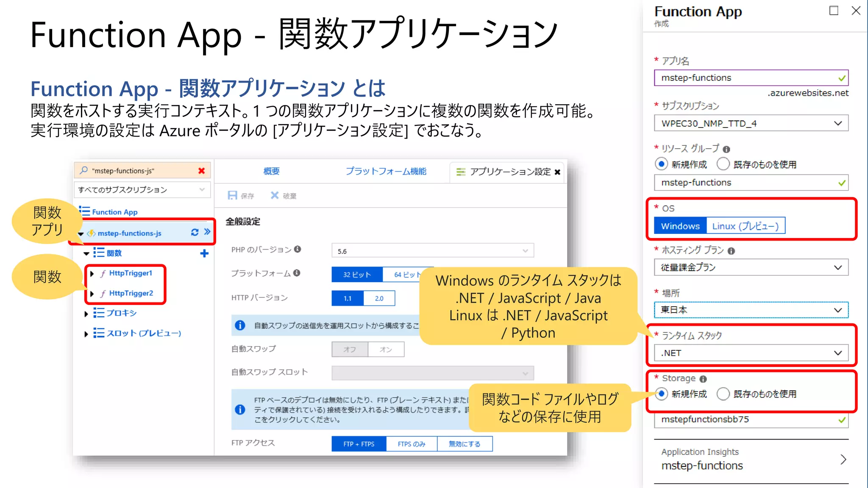
Task: Open すべてのサブスクリプション dropdown
Action: 142,189
